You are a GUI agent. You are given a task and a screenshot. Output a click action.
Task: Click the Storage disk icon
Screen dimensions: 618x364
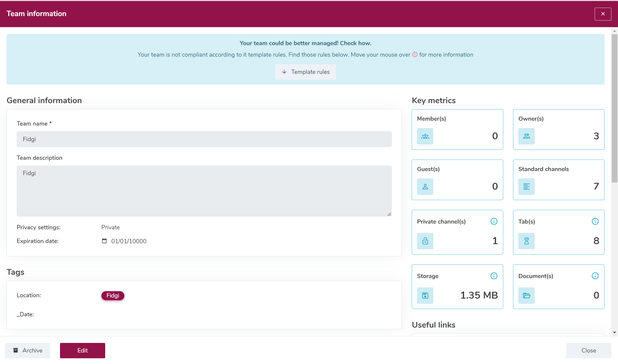(425, 296)
